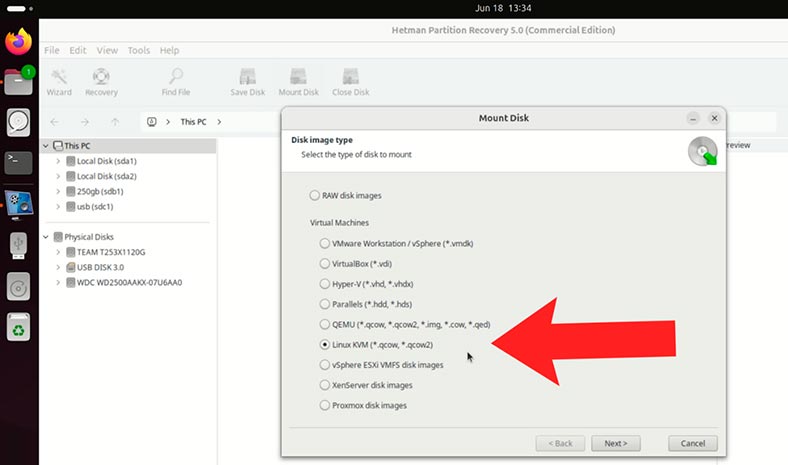Click the Recovery lifebuoy icon
The height and width of the screenshot is (465, 788).
[x=101, y=76]
